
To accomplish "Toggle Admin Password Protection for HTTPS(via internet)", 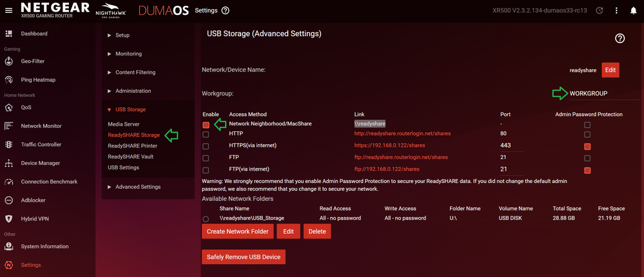I will [587, 146].
